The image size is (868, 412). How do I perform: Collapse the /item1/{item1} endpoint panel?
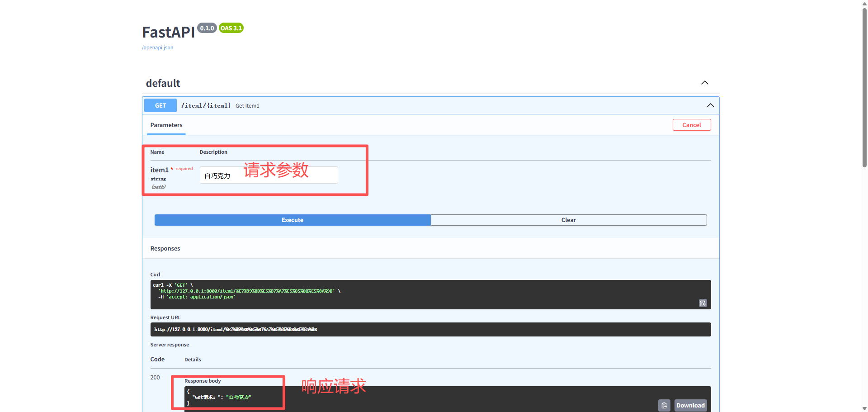(x=710, y=105)
